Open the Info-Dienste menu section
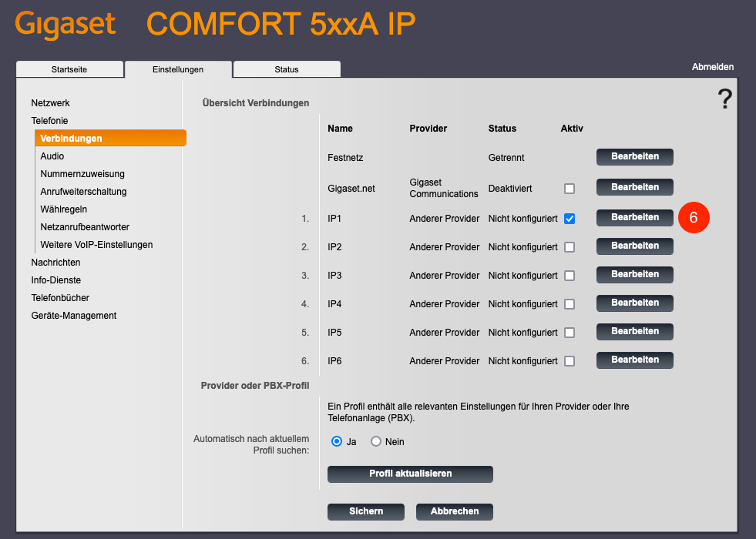The height and width of the screenshot is (539, 756). pos(56,280)
